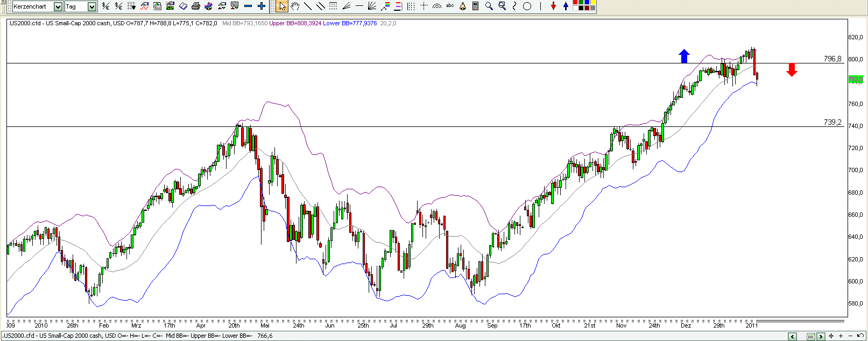Select the blue up arrow marker tool
The width and height of the screenshot is (868, 341).
[x=566, y=6]
